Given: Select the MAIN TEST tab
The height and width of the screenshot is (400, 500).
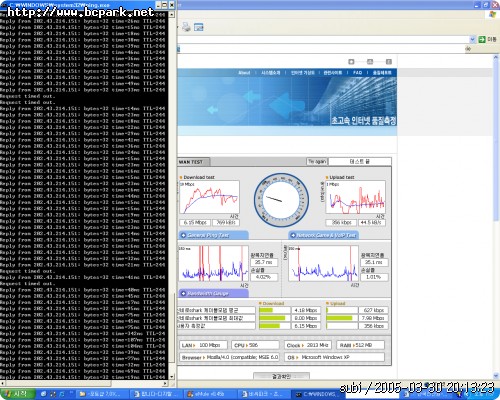Looking at the screenshot, I should click(193, 162).
